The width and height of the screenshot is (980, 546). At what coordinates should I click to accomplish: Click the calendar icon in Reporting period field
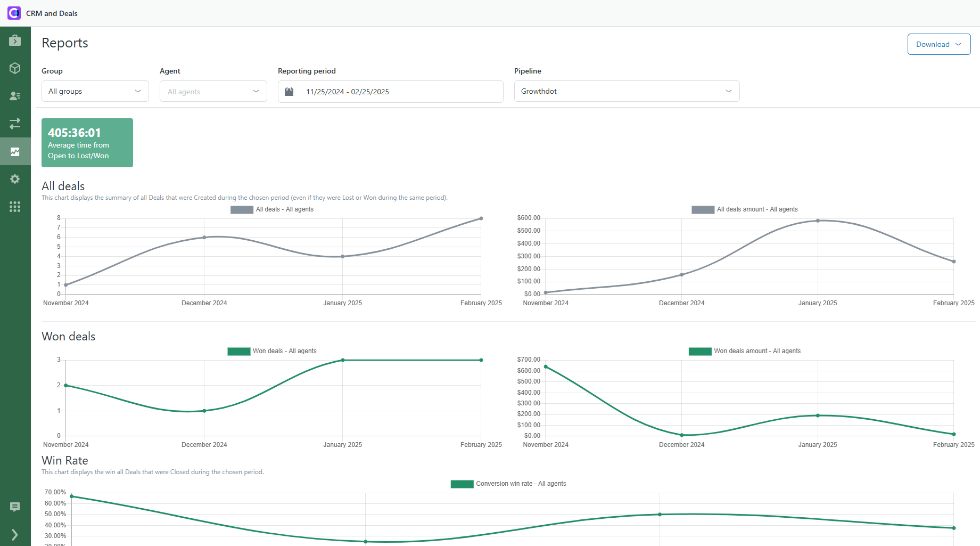tap(289, 91)
